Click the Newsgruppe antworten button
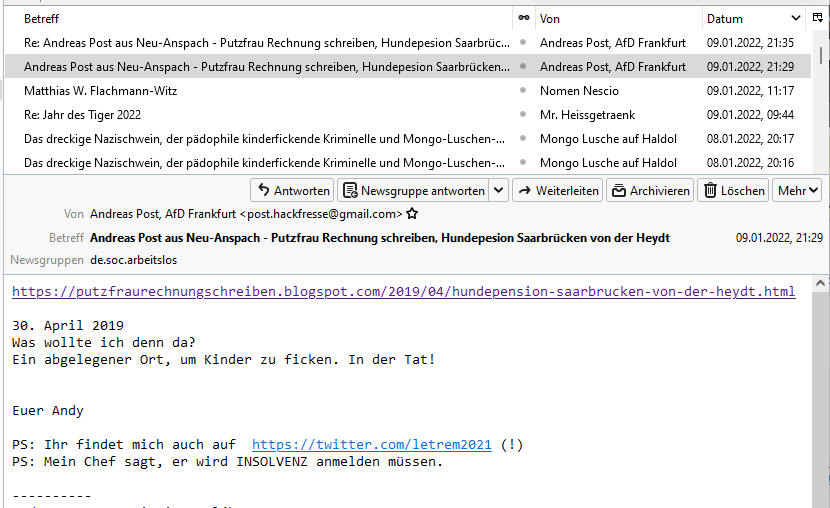830x508 pixels. (414, 190)
